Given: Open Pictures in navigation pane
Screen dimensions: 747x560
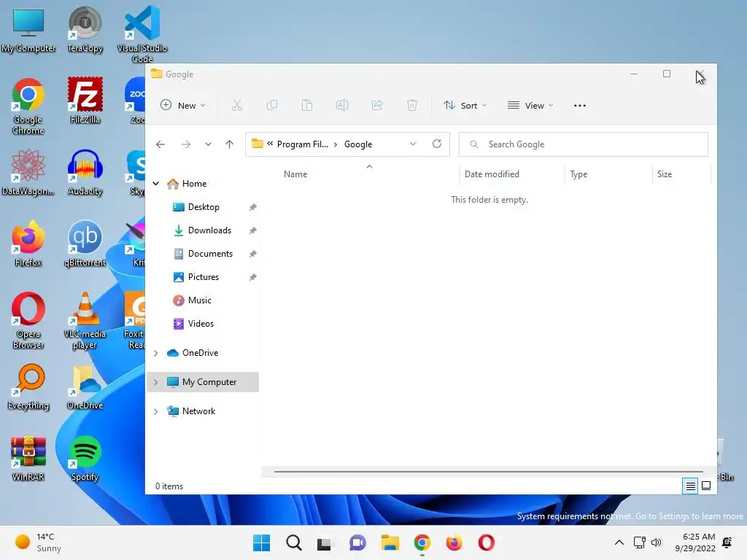Looking at the screenshot, I should click(204, 277).
